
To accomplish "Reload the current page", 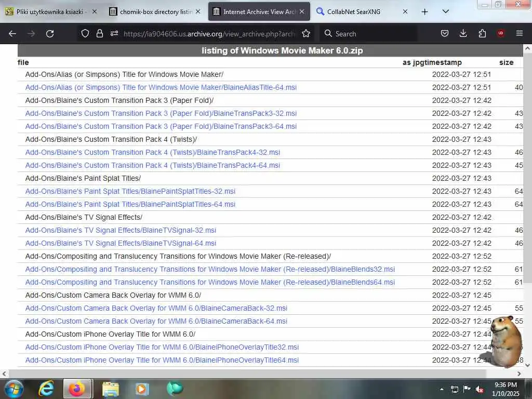I will [50, 34].
